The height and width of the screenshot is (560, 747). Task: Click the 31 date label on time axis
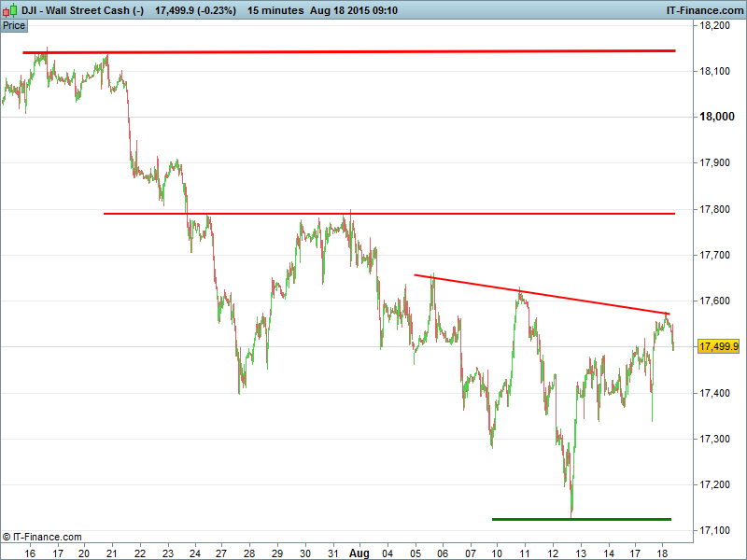pyautogui.click(x=332, y=553)
